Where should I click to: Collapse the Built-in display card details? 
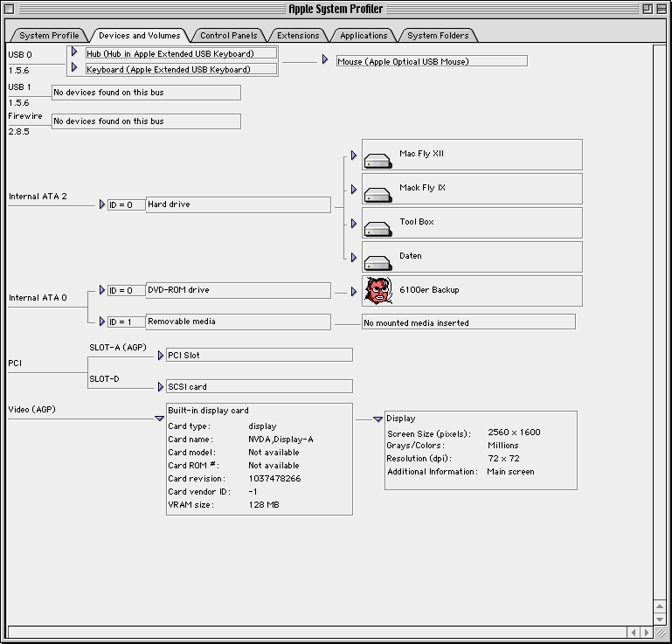pyautogui.click(x=159, y=419)
